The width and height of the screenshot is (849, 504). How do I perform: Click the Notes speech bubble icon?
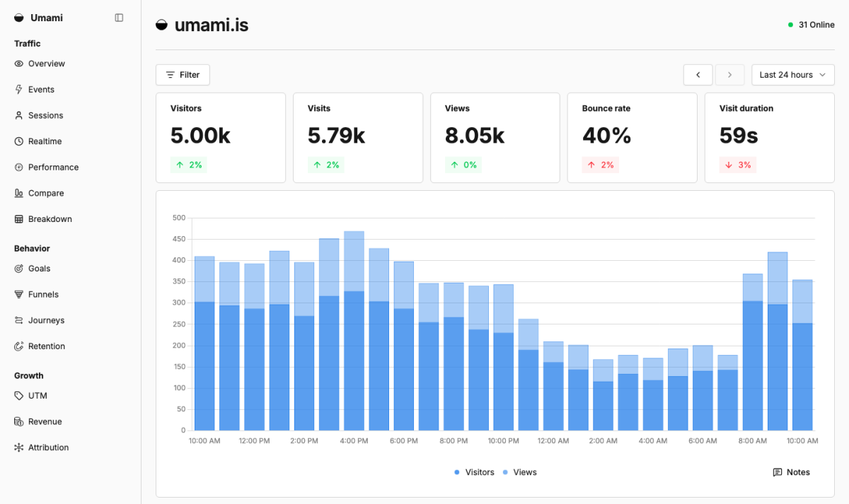click(778, 472)
